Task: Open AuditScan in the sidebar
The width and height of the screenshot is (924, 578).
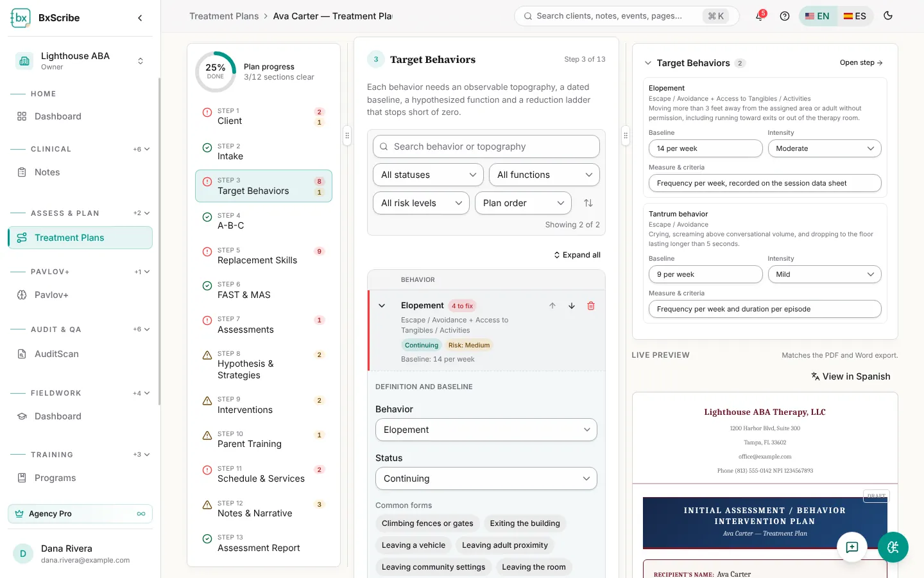Action: pos(80,354)
